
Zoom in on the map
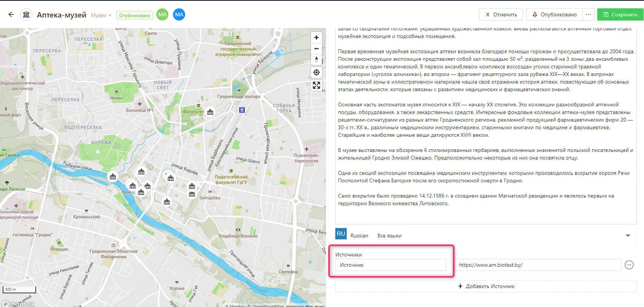[x=316, y=37]
